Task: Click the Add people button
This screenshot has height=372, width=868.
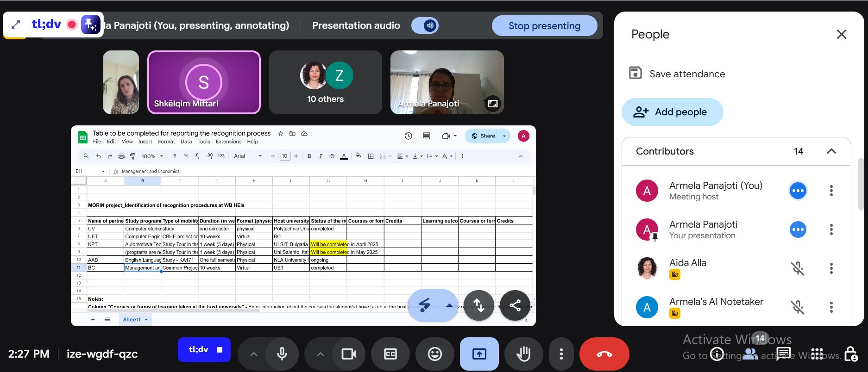Action: tap(672, 112)
